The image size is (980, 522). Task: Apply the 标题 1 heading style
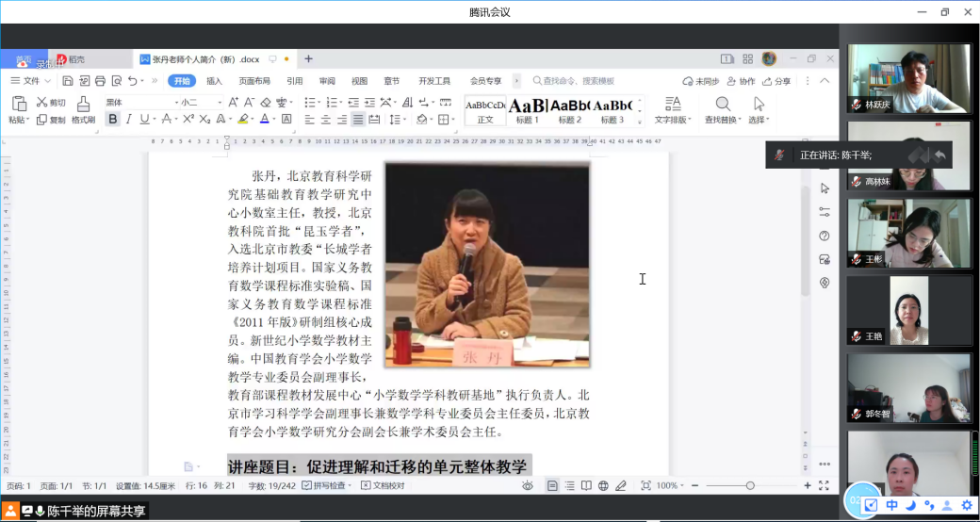click(x=528, y=110)
